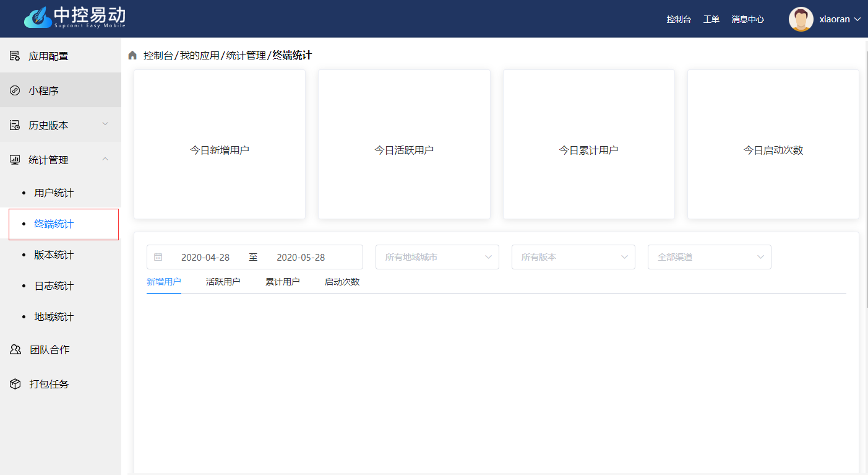The width and height of the screenshot is (868, 475).
Task: Open the xiaoran account dropdown arrow
Action: (x=857, y=19)
